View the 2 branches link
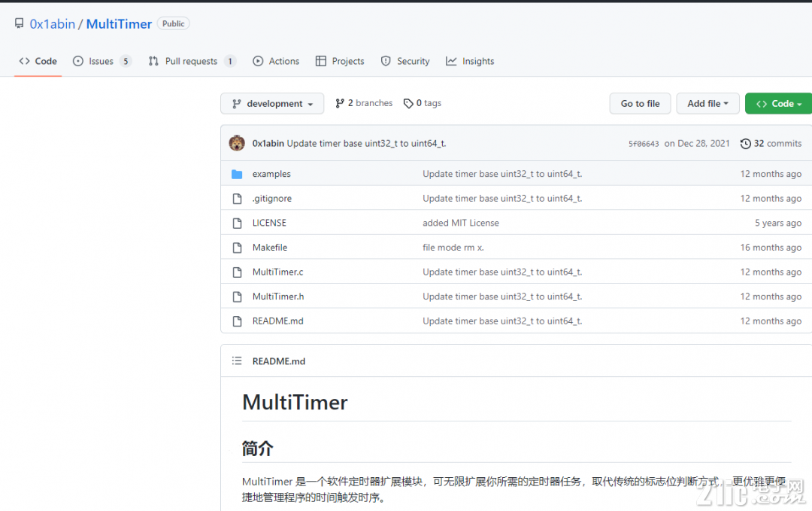This screenshot has height=511, width=812. 364,103
